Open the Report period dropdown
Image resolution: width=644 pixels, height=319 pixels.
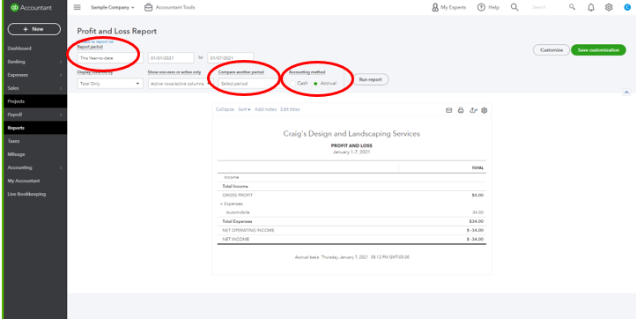[110, 58]
